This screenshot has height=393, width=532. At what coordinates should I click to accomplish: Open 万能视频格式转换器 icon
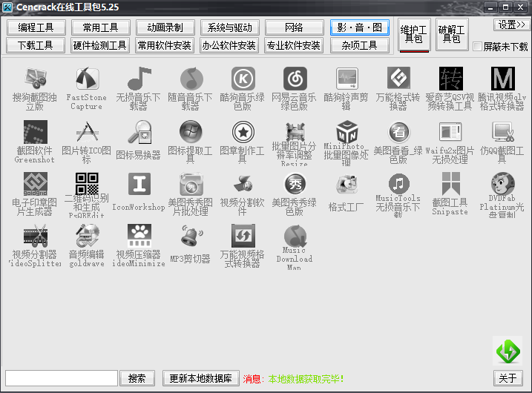243,236
